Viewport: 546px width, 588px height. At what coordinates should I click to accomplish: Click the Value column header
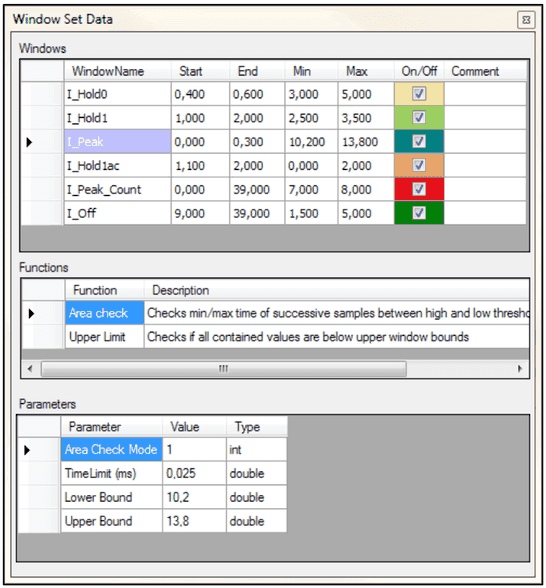click(194, 427)
